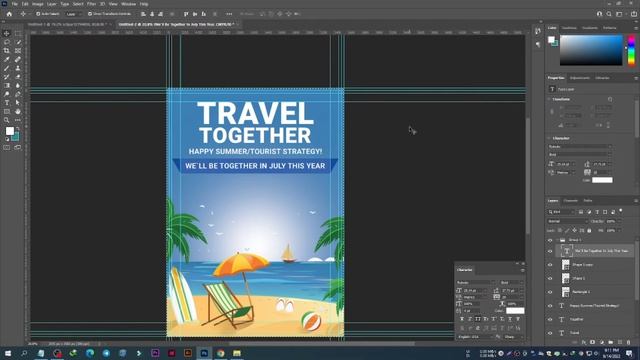640x360 pixels.
Task: Hide the Happy Summer text layer
Action: pos(550,306)
